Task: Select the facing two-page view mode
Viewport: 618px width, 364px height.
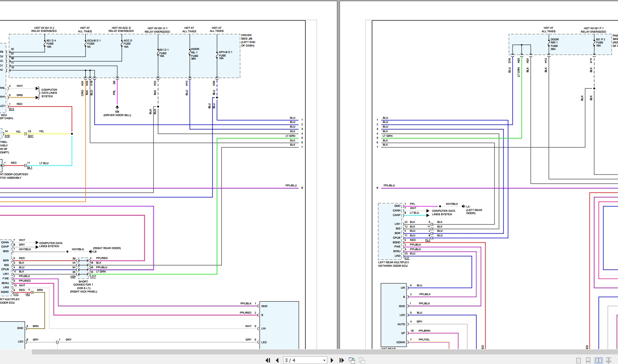Action: point(599,360)
